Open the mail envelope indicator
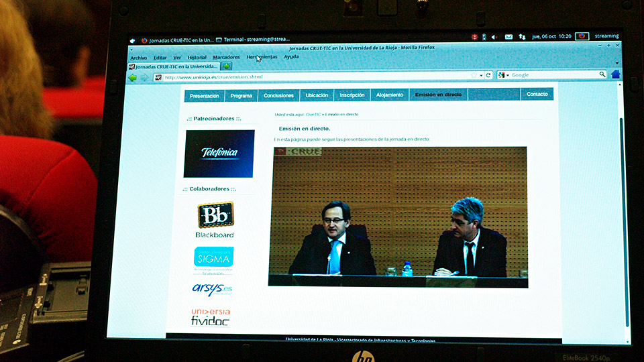The width and height of the screenshot is (644, 362). pyautogui.click(x=508, y=37)
